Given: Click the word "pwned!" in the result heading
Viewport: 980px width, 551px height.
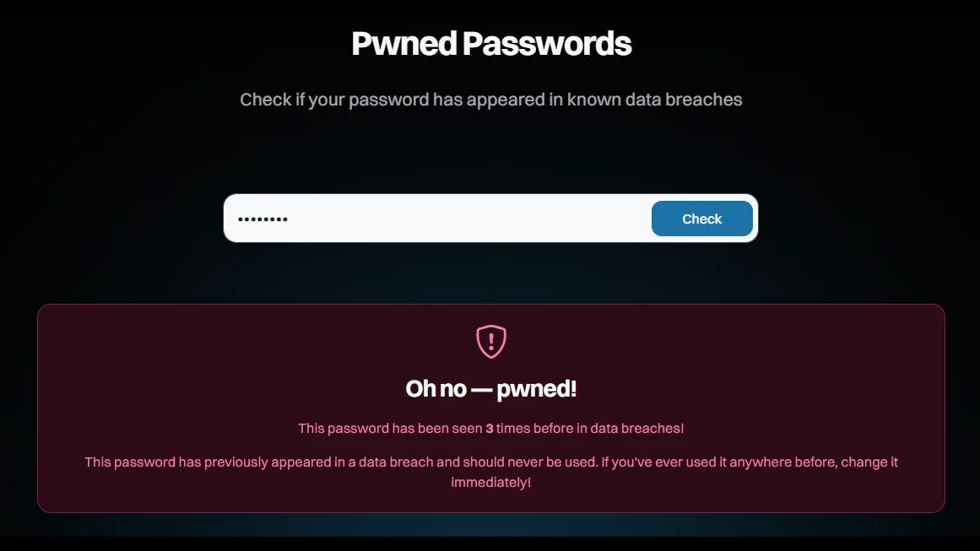Looking at the screenshot, I should tap(537, 388).
